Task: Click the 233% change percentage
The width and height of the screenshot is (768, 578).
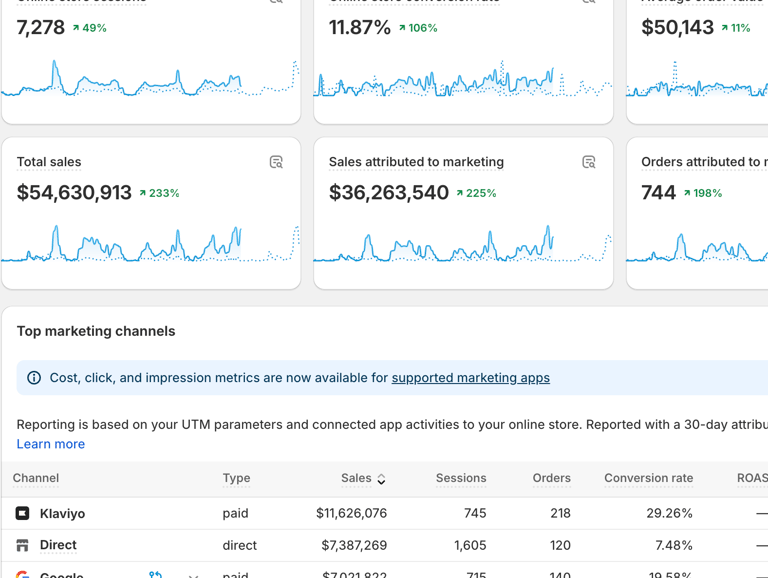Action: click(164, 193)
